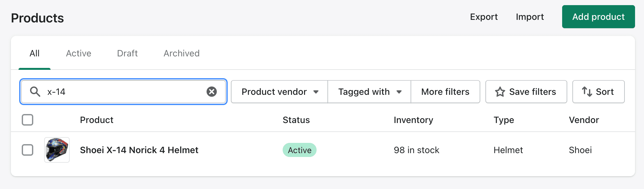The height and width of the screenshot is (189, 644).
Task: Click the Shoei vendor cell
Action: 580,150
